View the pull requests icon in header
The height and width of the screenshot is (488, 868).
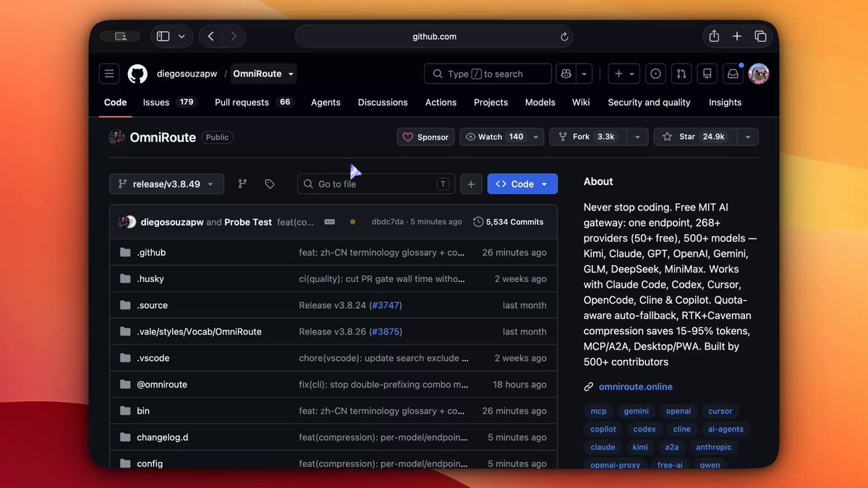[681, 74]
